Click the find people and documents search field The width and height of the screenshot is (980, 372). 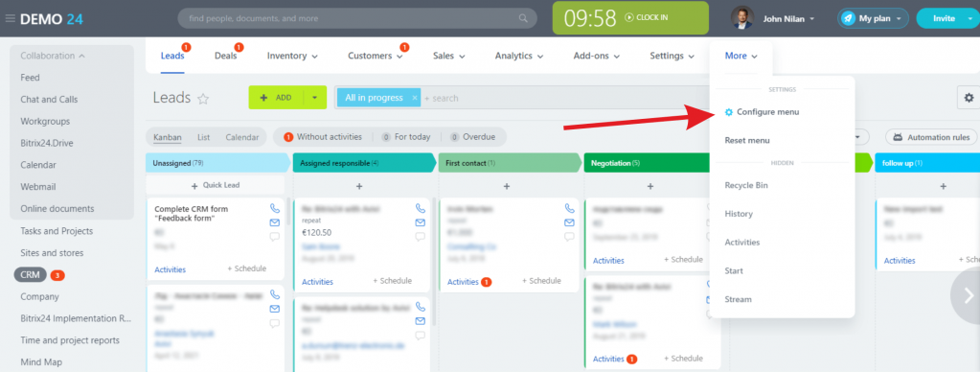pyautogui.click(x=357, y=18)
